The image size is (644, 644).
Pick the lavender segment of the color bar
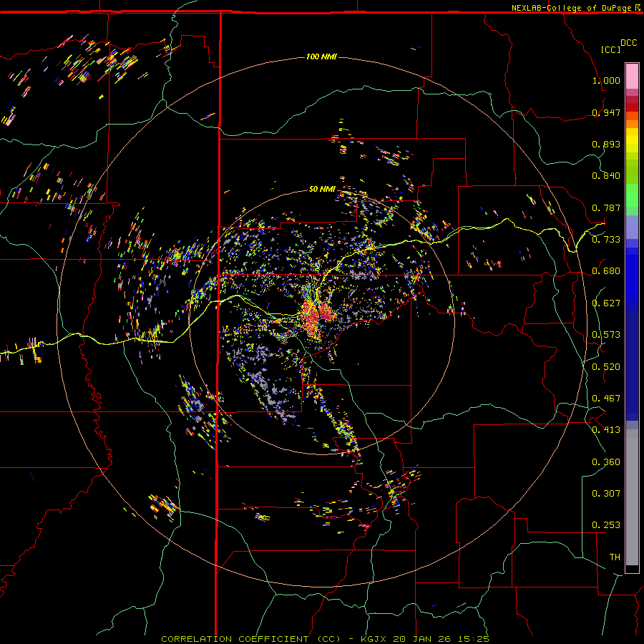point(632,227)
